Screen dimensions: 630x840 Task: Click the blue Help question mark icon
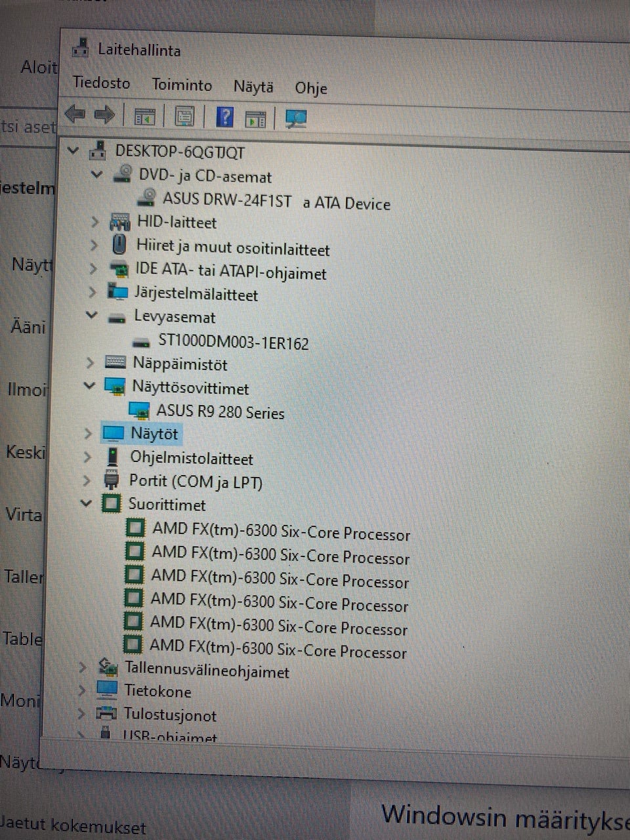coord(224,117)
